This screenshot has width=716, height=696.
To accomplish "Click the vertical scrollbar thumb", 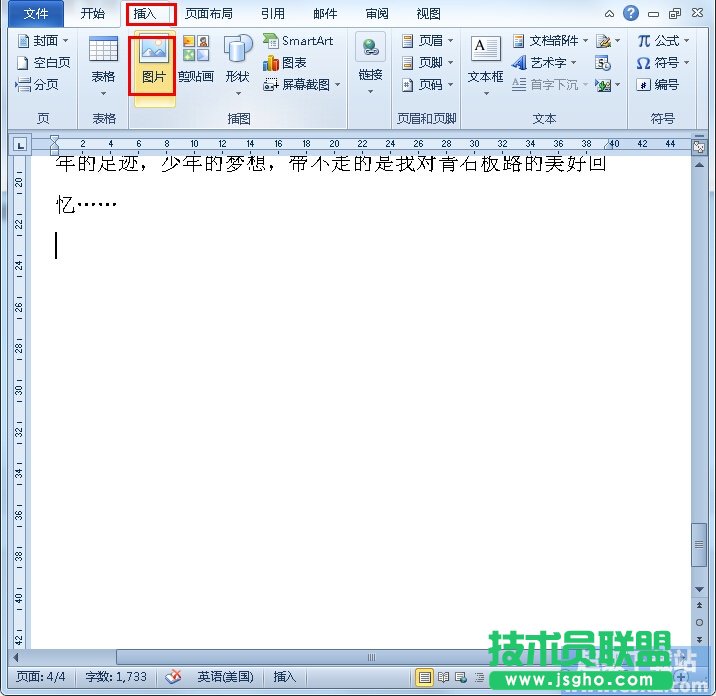I will click(699, 544).
